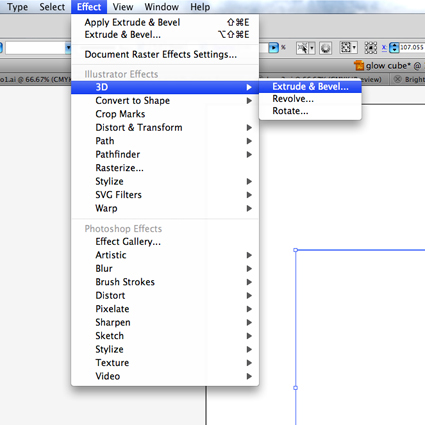Image resolution: width=425 pixels, height=425 pixels.
Task: Click the Effect menu title
Action: coord(89,7)
